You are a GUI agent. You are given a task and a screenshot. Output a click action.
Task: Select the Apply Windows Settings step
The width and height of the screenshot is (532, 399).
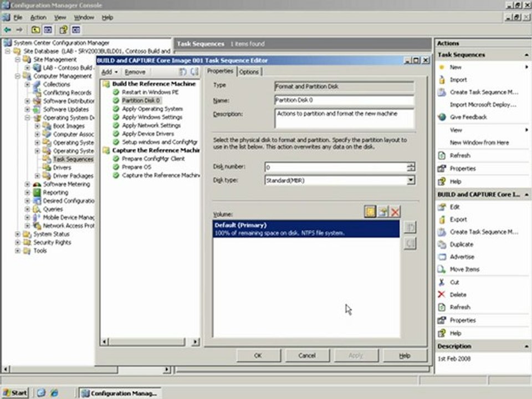pyautogui.click(x=152, y=117)
